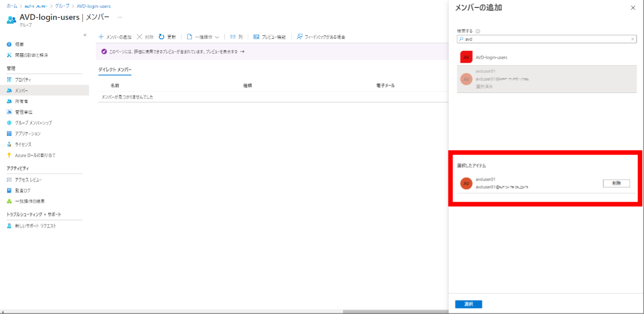Click the AV avatar under 選択したアイテム

pyautogui.click(x=466, y=183)
